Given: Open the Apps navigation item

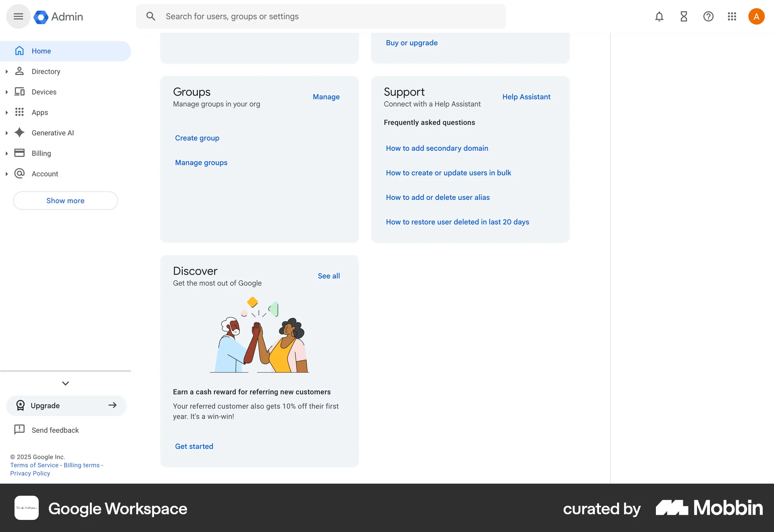Looking at the screenshot, I should (40, 112).
